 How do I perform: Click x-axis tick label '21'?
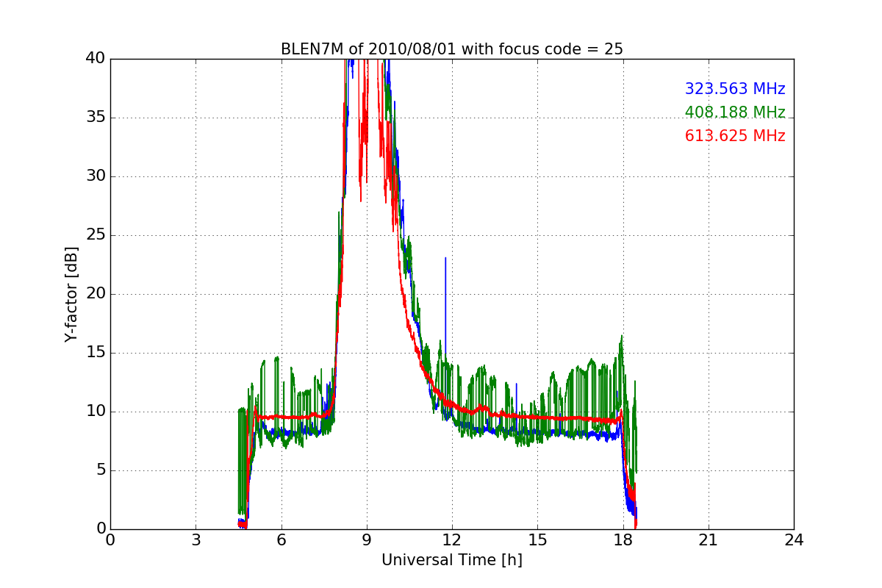pos(709,539)
